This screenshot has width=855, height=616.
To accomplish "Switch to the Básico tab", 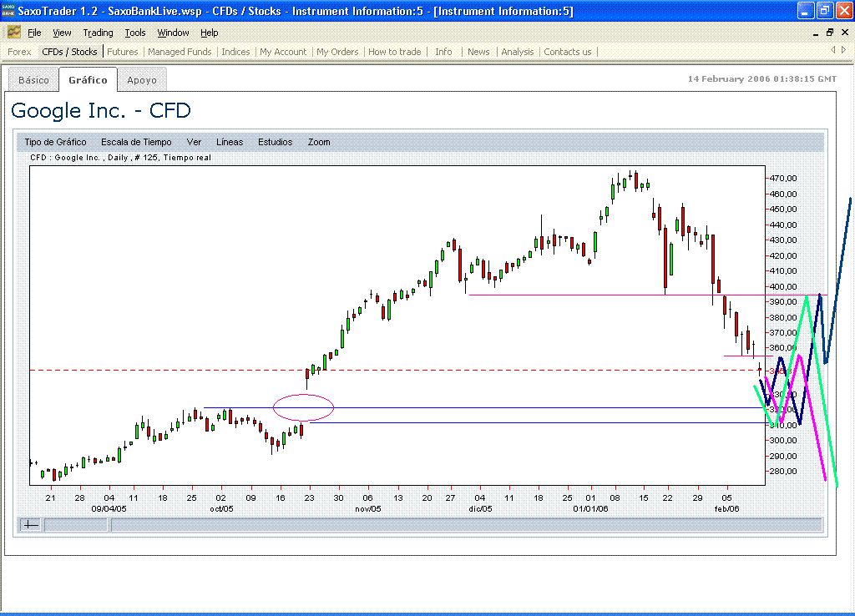I will coord(33,80).
